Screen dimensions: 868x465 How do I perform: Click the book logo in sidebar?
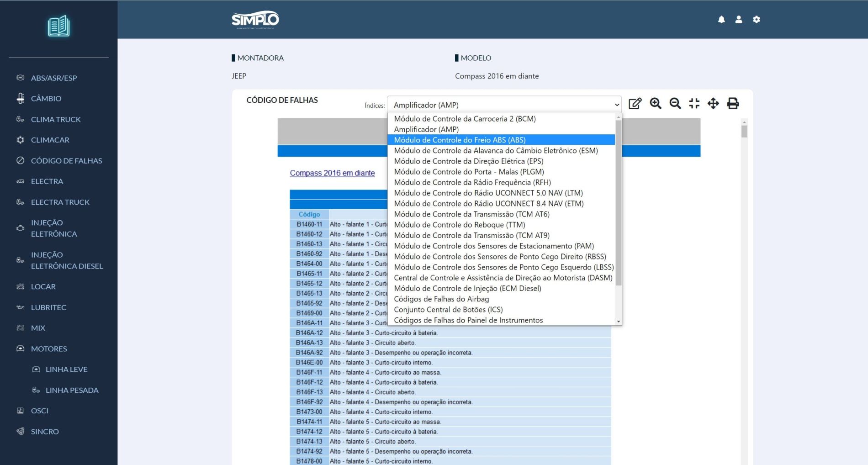coord(59,26)
